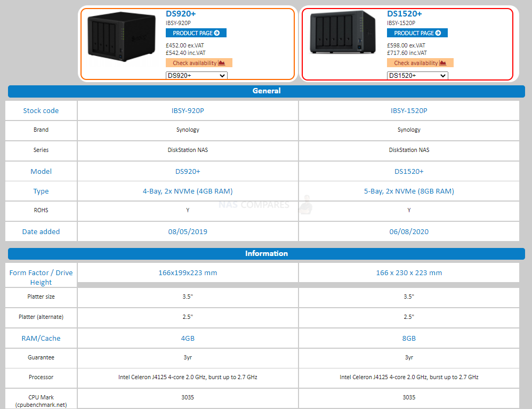532x409 pixels.
Task: Select the £717.60 inc.VAT price
Action: coord(407,53)
